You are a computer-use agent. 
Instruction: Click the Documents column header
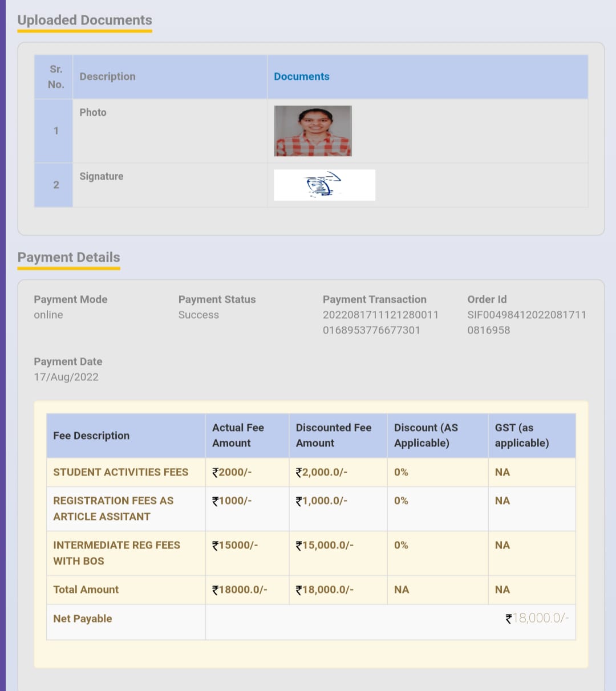301,76
